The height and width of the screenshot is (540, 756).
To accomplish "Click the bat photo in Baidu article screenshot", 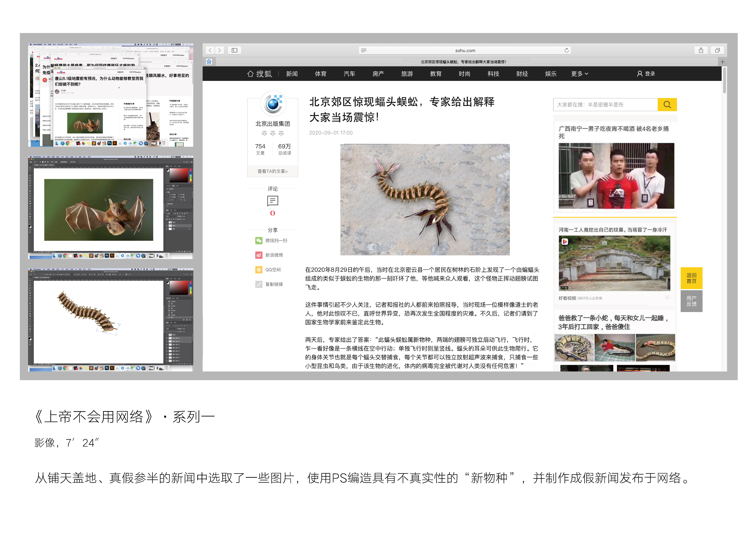I will click(x=85, y=123).
